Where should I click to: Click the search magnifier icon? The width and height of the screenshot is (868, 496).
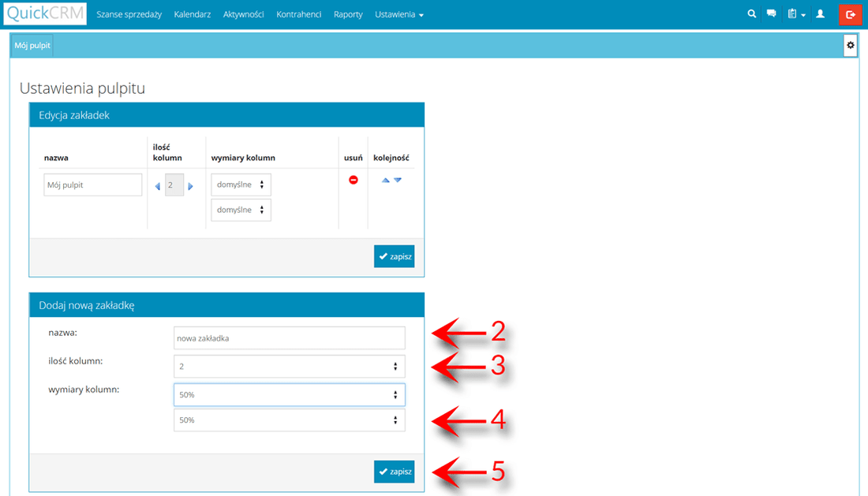751,14
